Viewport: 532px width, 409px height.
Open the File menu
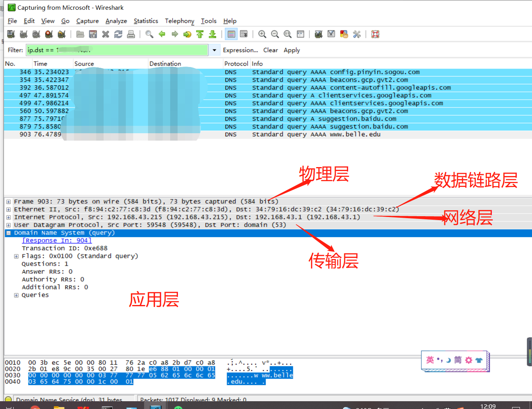point(12,21)
